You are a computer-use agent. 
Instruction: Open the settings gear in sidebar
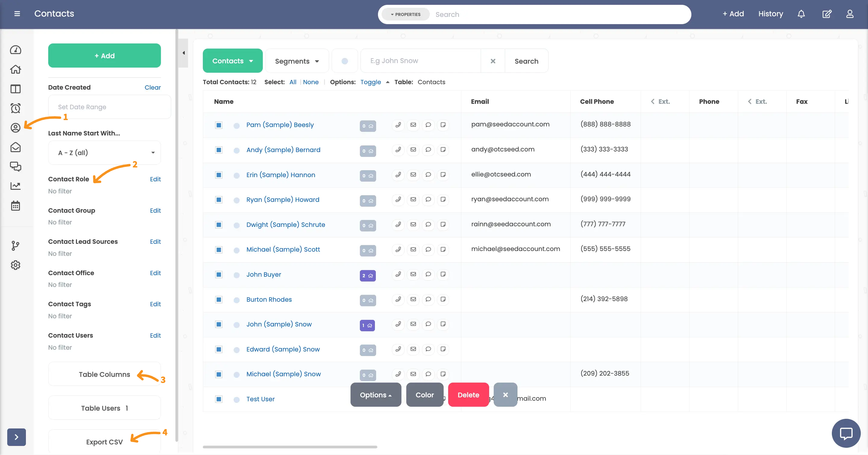click(15, 265)
